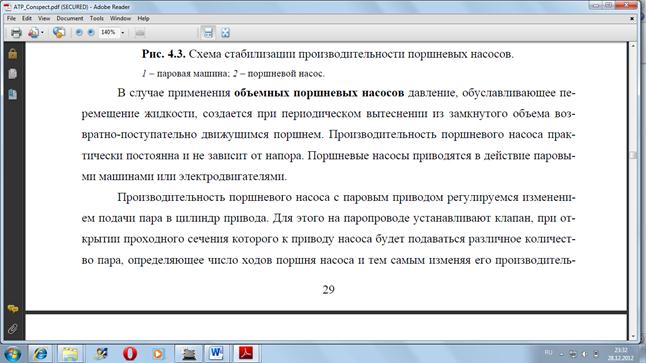Click the Adobe Reader taskbar button
Viewport: 646px width, 363px height.
click(246, 354)
